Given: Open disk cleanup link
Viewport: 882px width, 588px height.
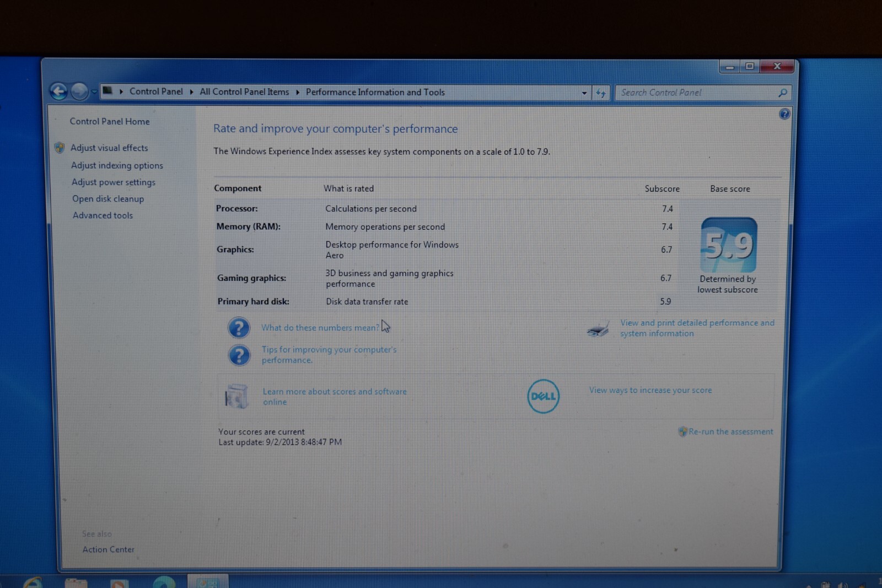Looking at the screenshot, I should click(x=108, y=198).
